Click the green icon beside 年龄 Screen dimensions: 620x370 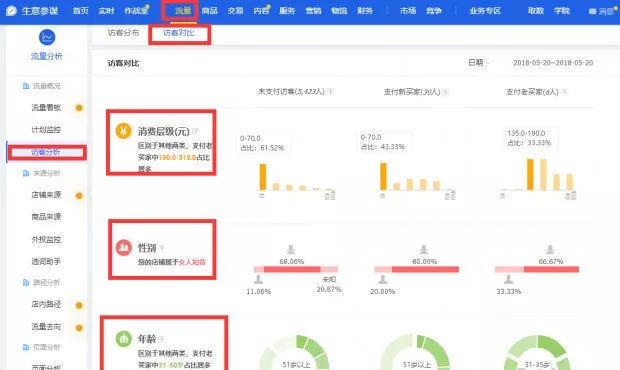(x=123, y=339)
